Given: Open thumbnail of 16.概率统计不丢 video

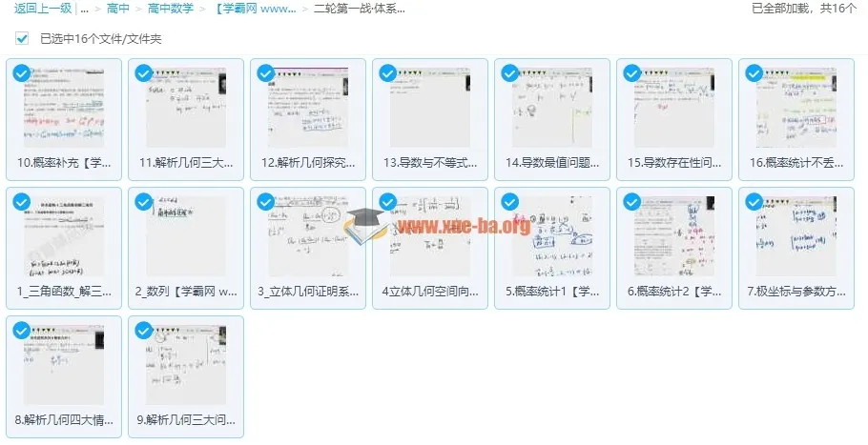Looking at the screenshot, I should (796, 108).
